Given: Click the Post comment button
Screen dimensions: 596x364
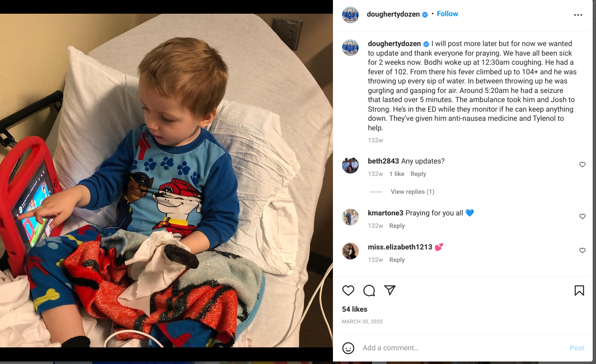Looking at the screenshot, I should click(577, 348).
